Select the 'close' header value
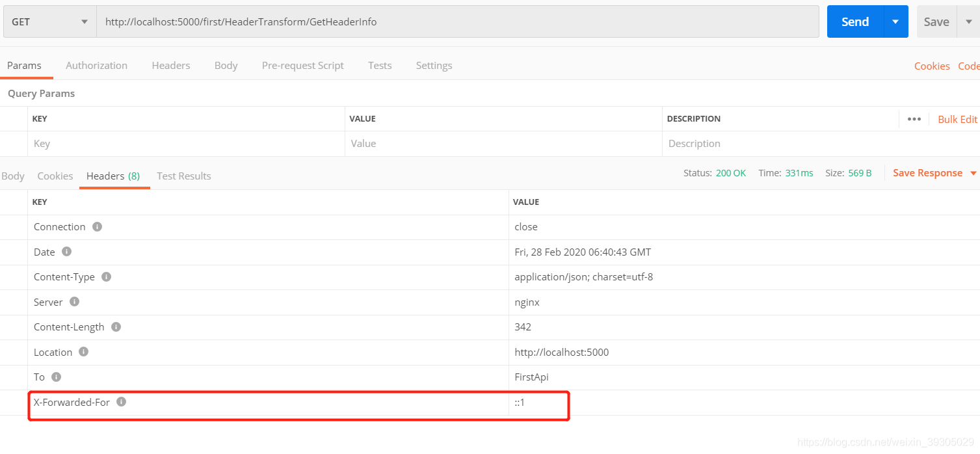Image resolution: width=980 pixels, height=454 pixels. [526, 227]
